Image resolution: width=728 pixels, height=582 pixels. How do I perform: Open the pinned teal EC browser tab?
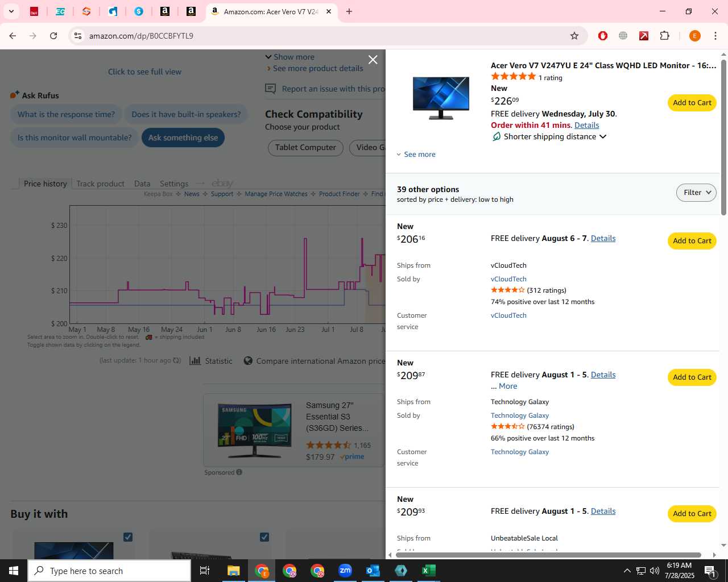(60, 11)
